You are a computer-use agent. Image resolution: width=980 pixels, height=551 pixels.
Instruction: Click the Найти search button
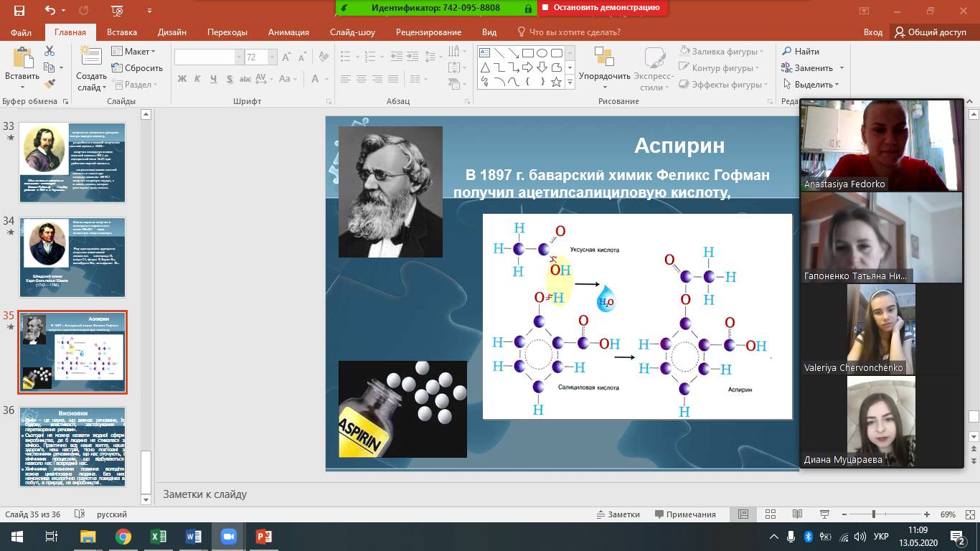pyautogui.click(x=800, y=52)
